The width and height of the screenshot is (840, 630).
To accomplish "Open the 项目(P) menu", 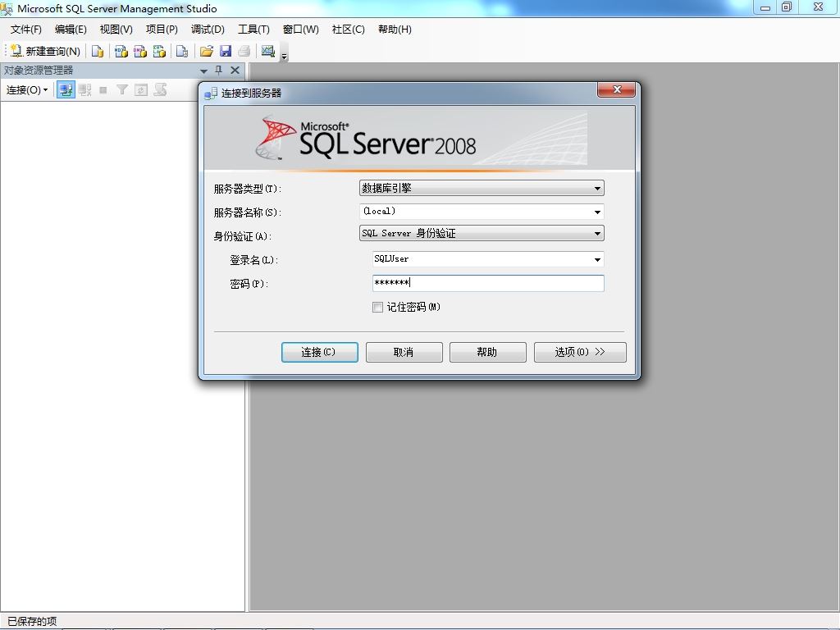I will point(162,30).
